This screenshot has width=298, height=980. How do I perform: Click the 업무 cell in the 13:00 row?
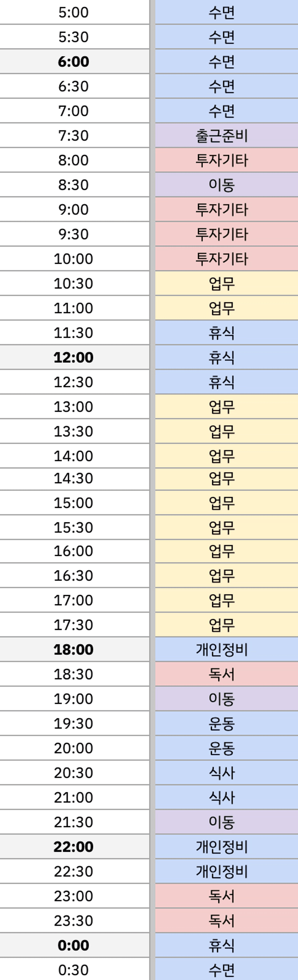222,407
